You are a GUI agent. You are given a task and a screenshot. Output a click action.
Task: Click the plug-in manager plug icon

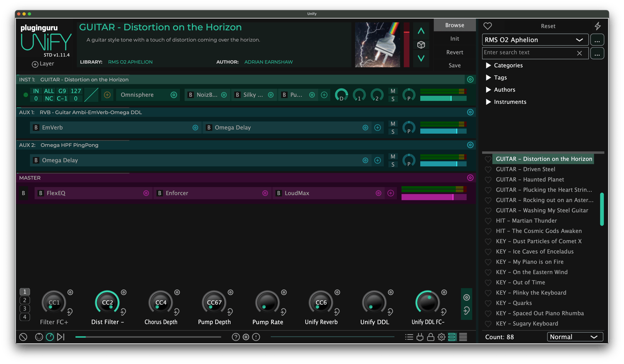(420, 337)
